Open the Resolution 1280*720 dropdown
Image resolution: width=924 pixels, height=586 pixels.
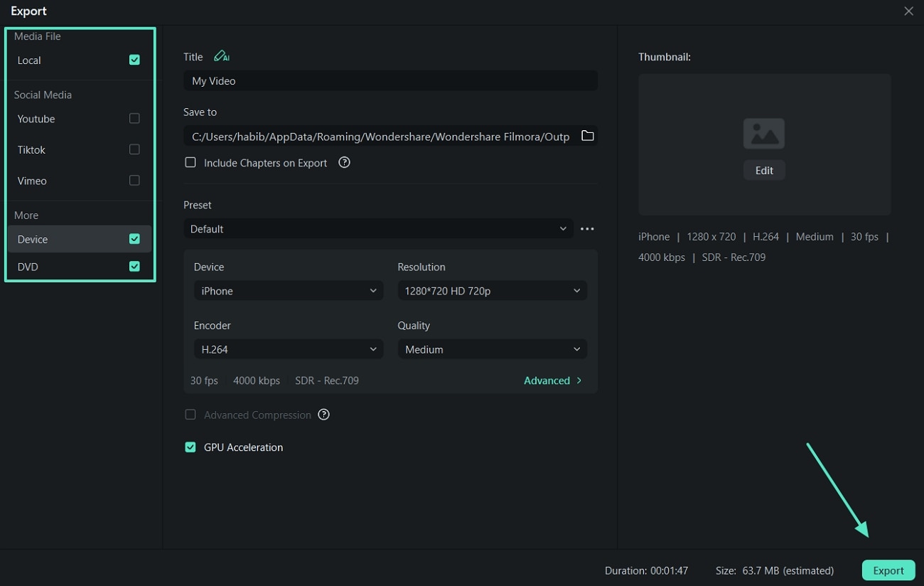click(x=492, y=291)
